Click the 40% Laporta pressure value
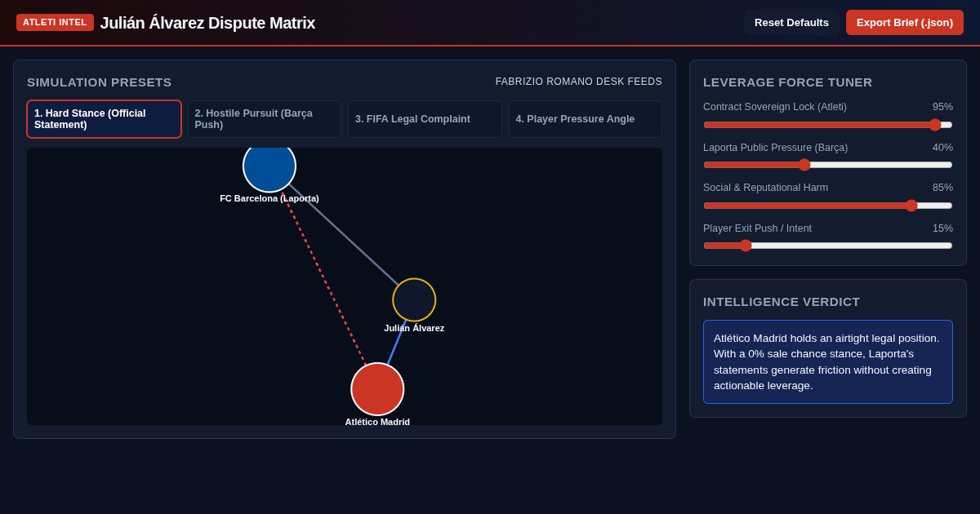 tap(942, 148)
